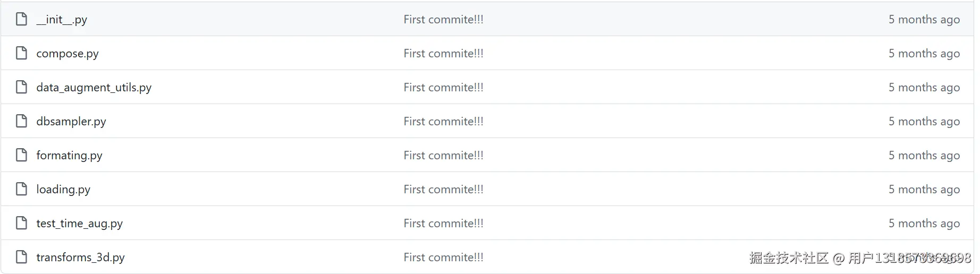The width and height of the screenshot is (980, 274).
Task: Click the file icon beside transforms_3d.py
Action: [x=21, y=257]
